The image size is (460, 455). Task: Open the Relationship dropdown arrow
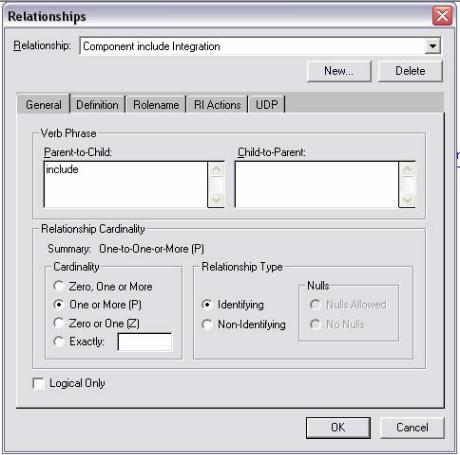pyautogui.click(x=433, y=46)
